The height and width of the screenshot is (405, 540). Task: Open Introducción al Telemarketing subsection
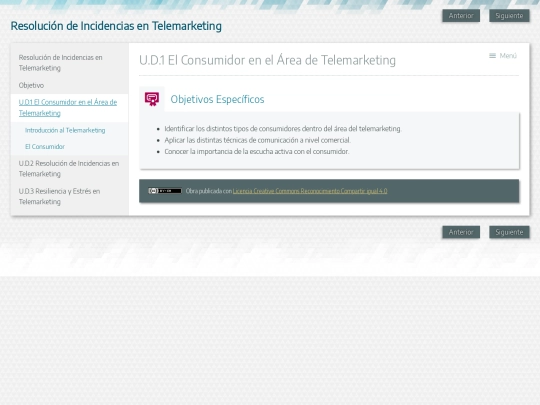[x=65, y=130]
